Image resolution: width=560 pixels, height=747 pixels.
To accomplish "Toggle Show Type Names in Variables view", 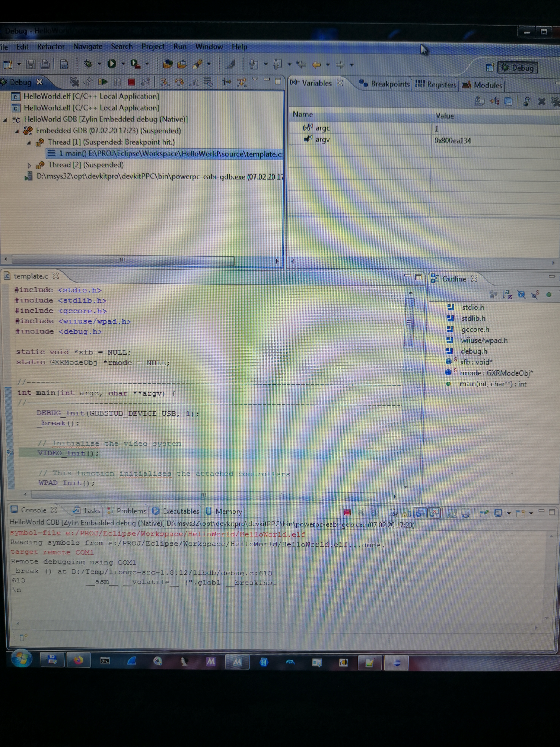I will (x=479, y=101).
